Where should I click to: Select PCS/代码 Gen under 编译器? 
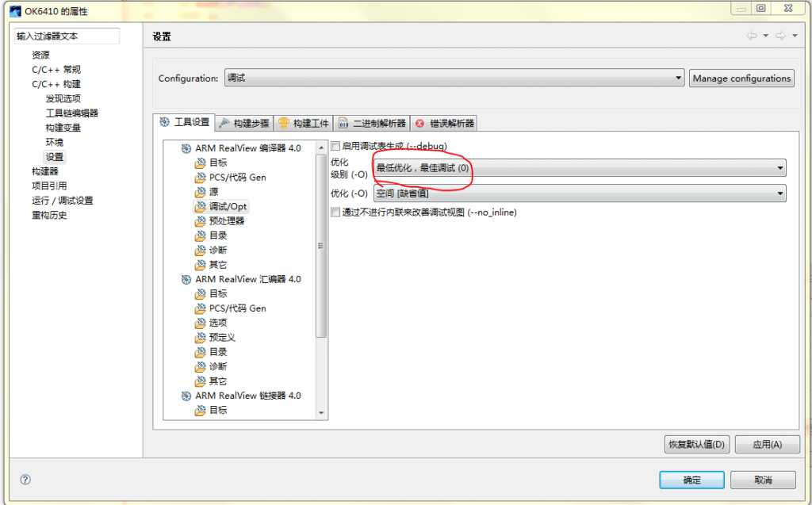pos(237,178)
